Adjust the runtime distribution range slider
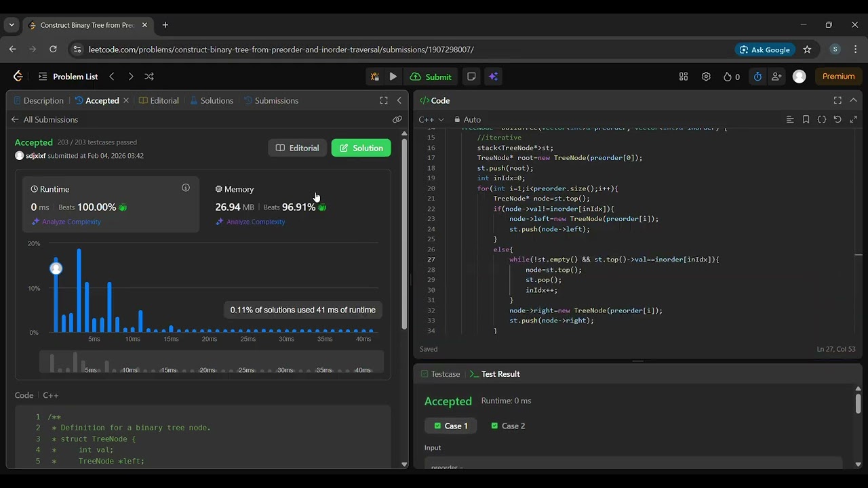 [212, 361]
